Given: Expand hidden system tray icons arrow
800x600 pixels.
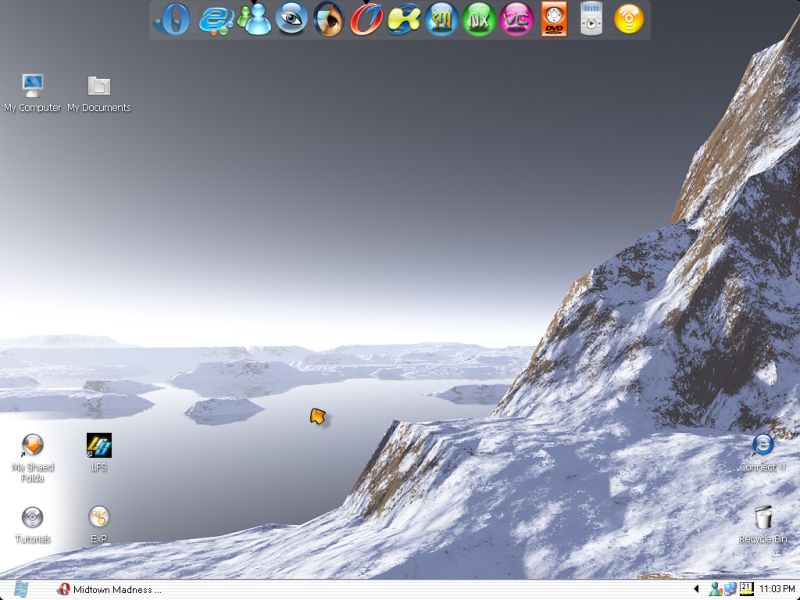Looking at the screenshot, I should tap(697, 590).
